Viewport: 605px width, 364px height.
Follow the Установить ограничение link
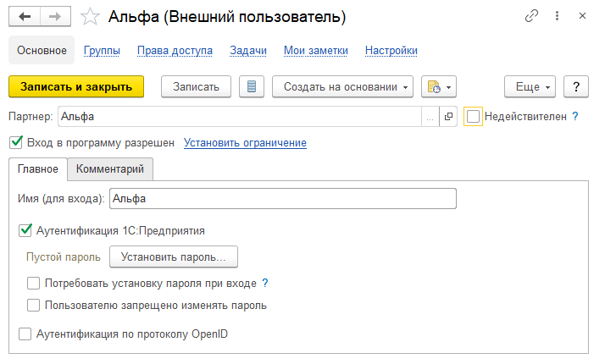(x=245, y=143)
